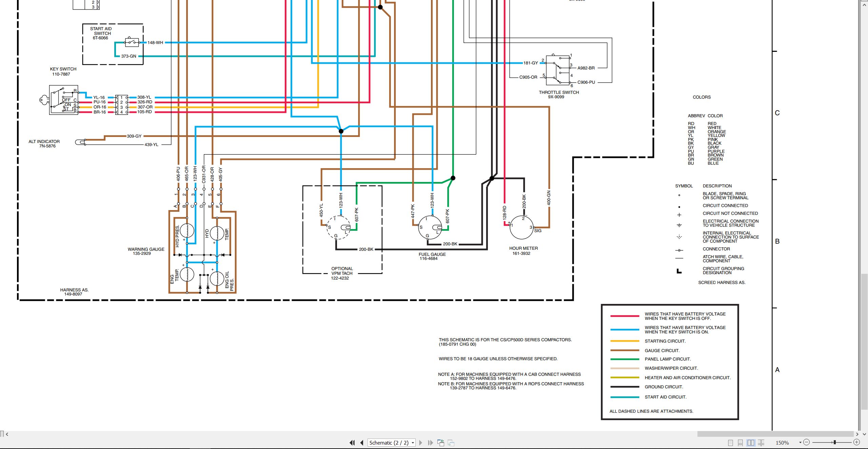The height and width of the screenshot is (449, 868).
Task: Click the SCREED HARNESS AS. text
Action: [x=722, y=283]
